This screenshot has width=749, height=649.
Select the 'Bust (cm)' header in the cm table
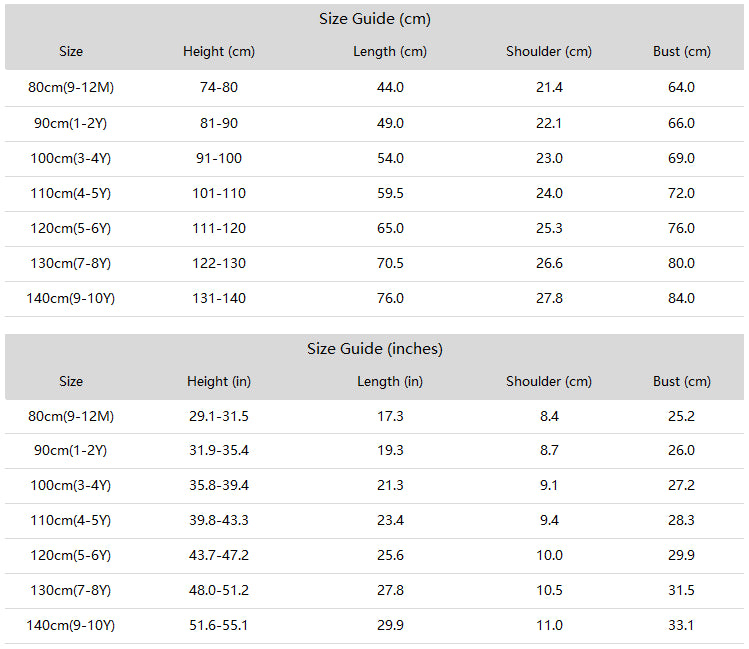tap(682, 51)
